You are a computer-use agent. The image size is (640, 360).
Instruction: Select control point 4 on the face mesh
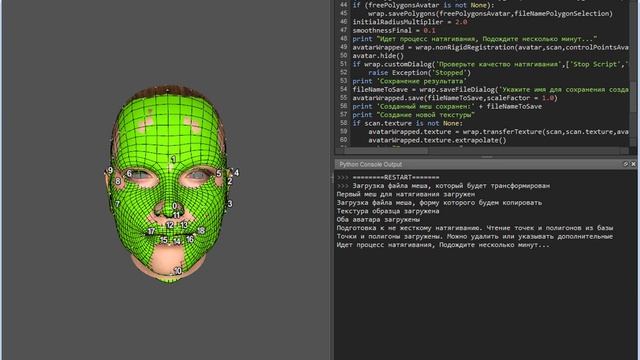pos(236,173)
